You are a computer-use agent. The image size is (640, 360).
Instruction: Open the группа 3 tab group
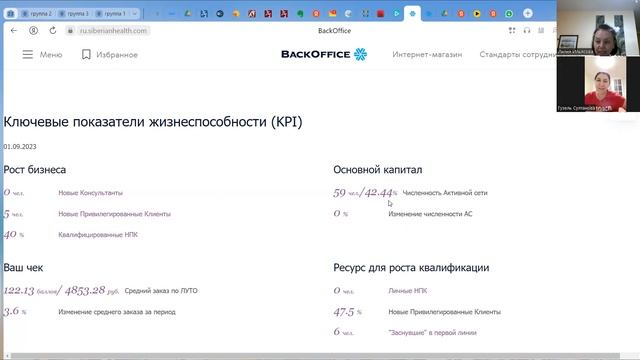(74, 13)
